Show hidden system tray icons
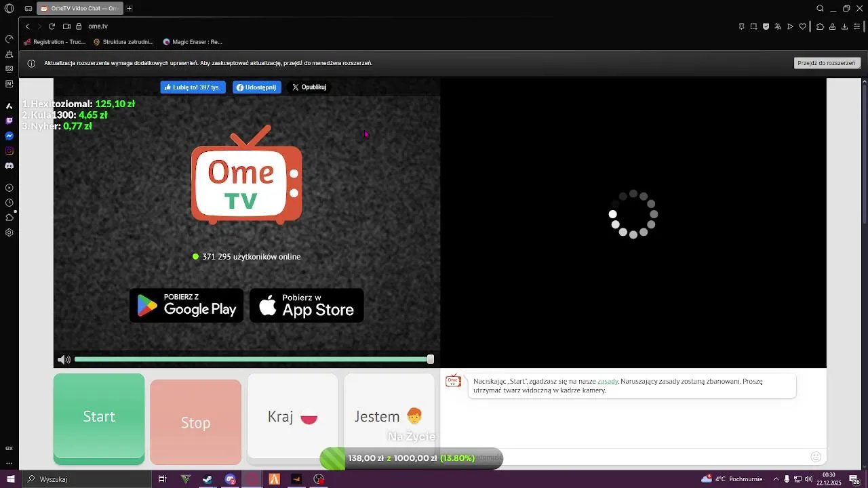This screenshot has height=488, width=868. 776,479
